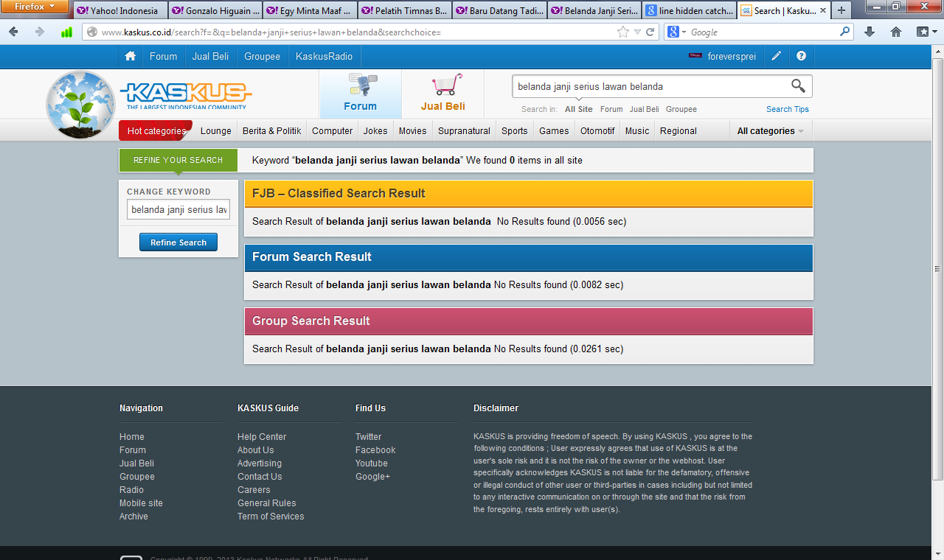Expand the Hot categories menu
The width and height of the screenshot is (944, 560).
(x=156, y=130)
